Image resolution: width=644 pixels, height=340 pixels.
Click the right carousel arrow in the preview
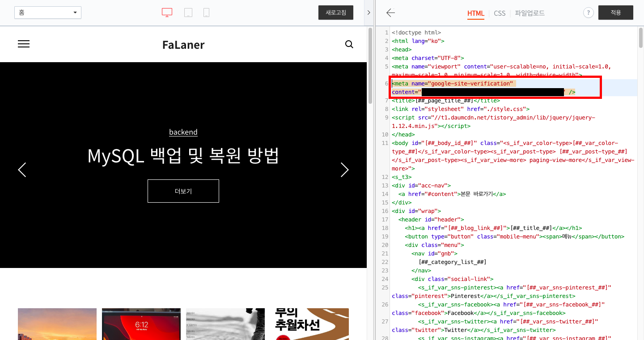click(x=344, y=170)
